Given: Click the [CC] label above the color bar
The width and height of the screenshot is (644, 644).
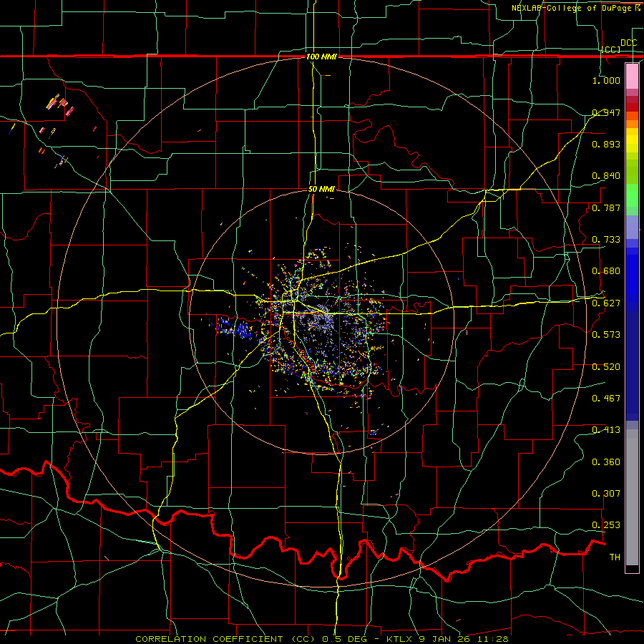Looking at the screenshot, I should coord(611,49).
